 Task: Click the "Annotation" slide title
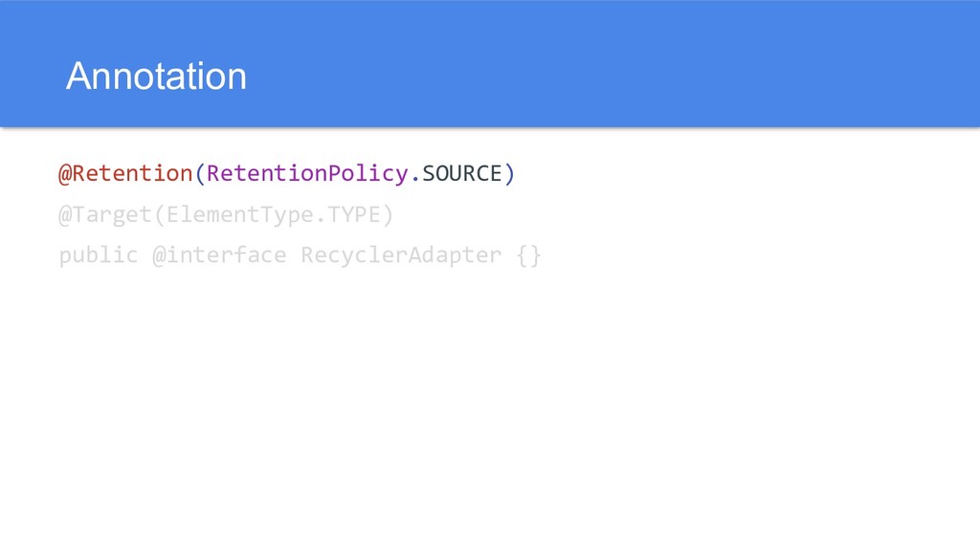156,77
